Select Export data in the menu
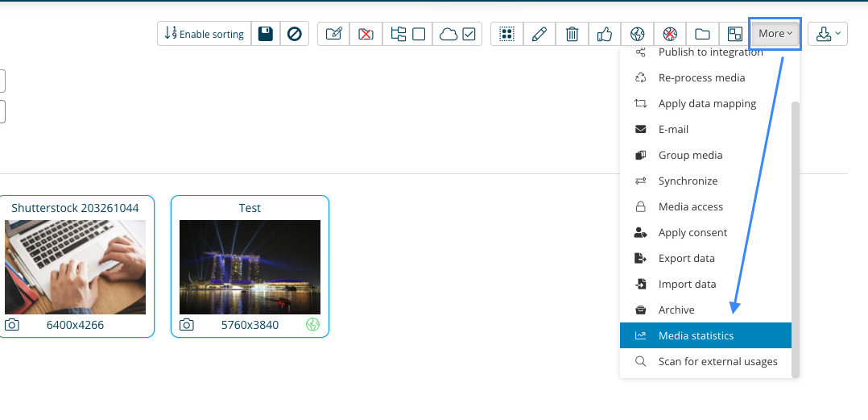Viewport: 868px width, 420px height. point(706,258)
